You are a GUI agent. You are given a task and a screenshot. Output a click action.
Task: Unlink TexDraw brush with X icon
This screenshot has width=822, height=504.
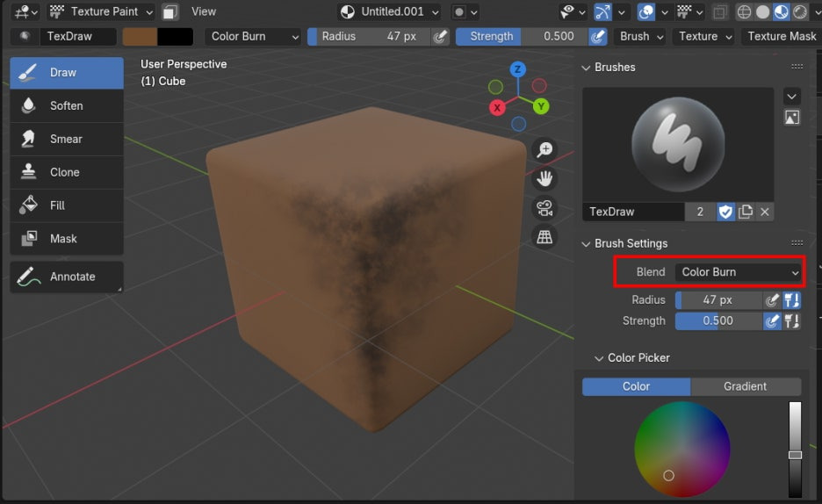(x=765, y=212)
